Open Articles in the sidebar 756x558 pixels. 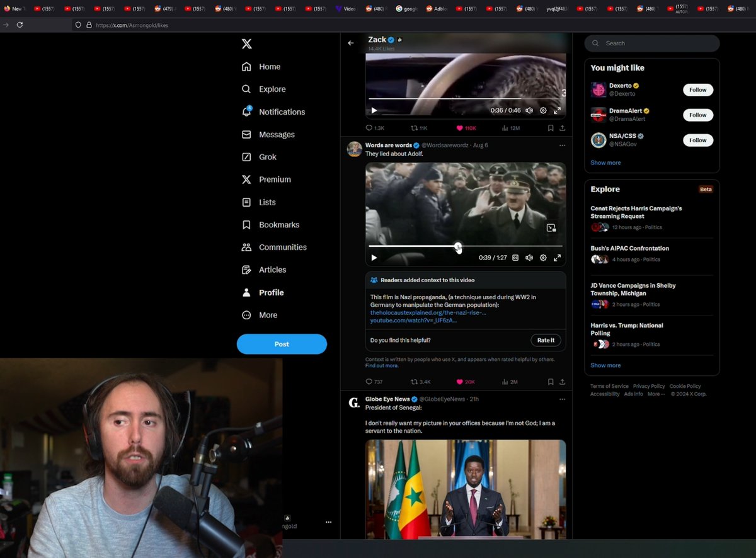[x=264, y=270]
